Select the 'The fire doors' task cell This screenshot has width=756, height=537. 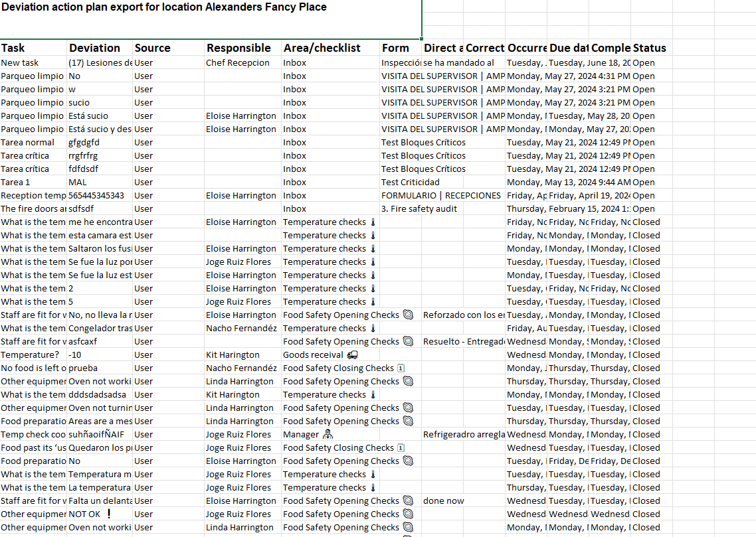33,208
